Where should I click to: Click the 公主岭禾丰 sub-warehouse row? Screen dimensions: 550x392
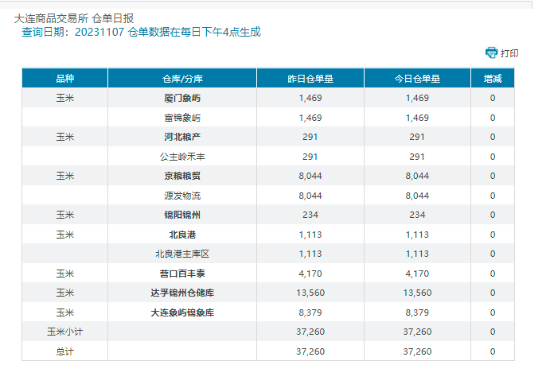pyautogui.click(x=182, y=157)
